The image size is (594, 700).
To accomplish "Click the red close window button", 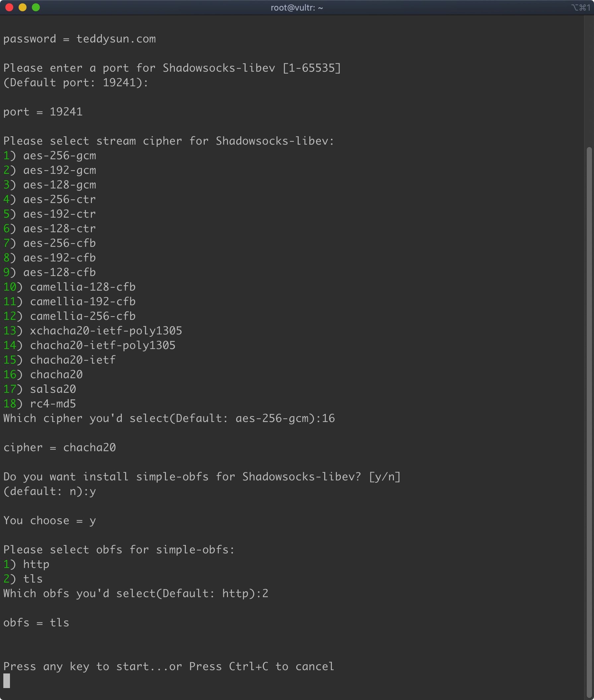I will [9, 7].
